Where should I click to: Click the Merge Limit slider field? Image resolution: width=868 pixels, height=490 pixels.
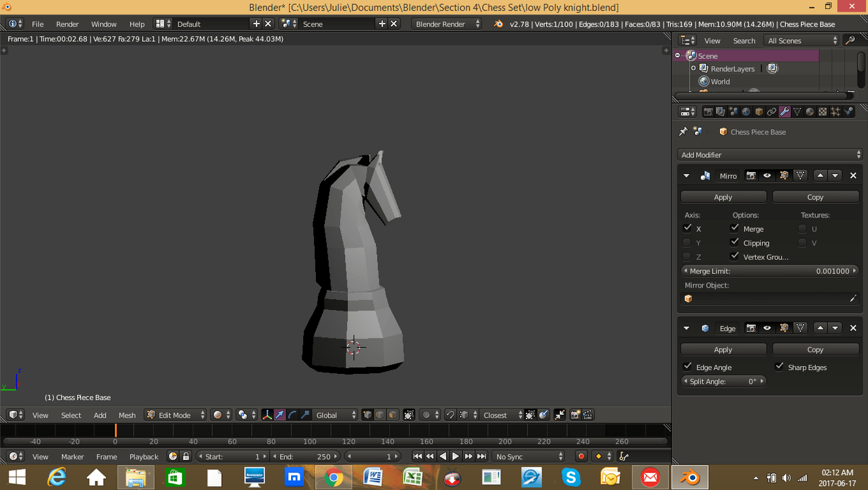click(x=770, y=271)
